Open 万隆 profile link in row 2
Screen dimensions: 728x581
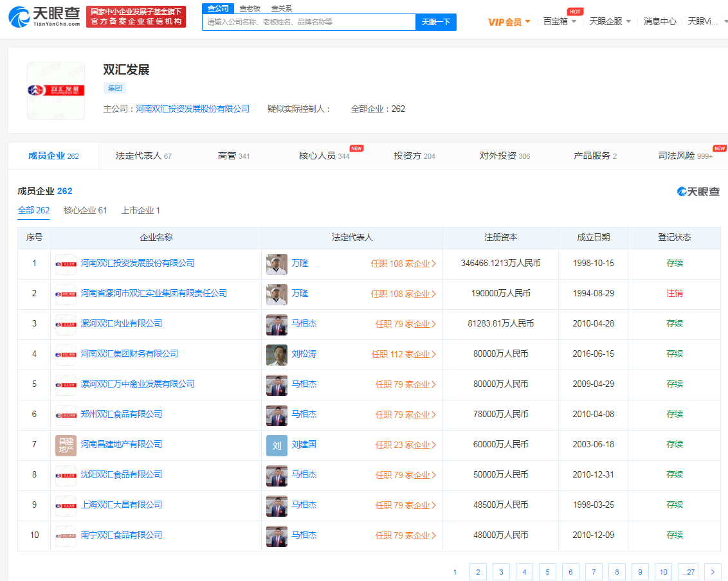[300, 293]
